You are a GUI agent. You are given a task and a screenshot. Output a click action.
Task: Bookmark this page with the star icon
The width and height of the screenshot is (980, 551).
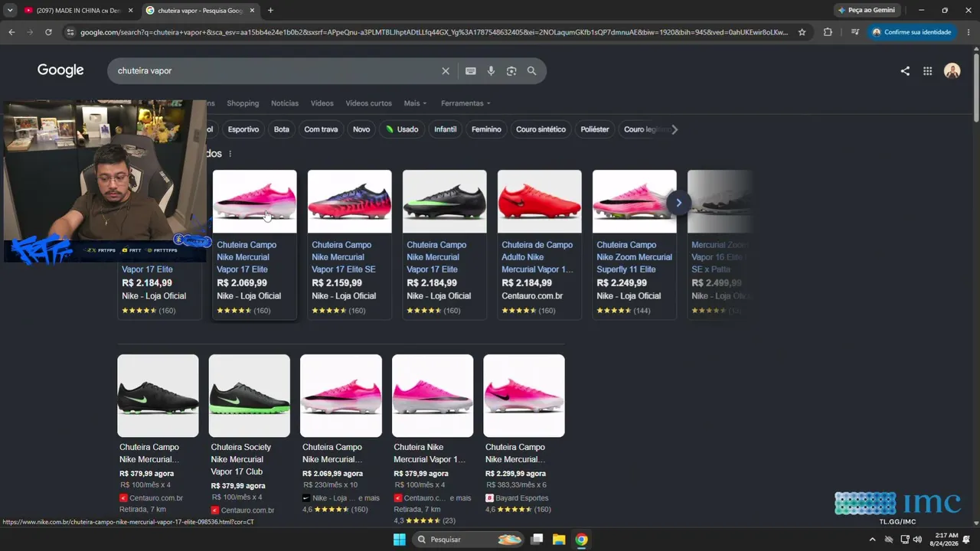[x=802, y=32]
